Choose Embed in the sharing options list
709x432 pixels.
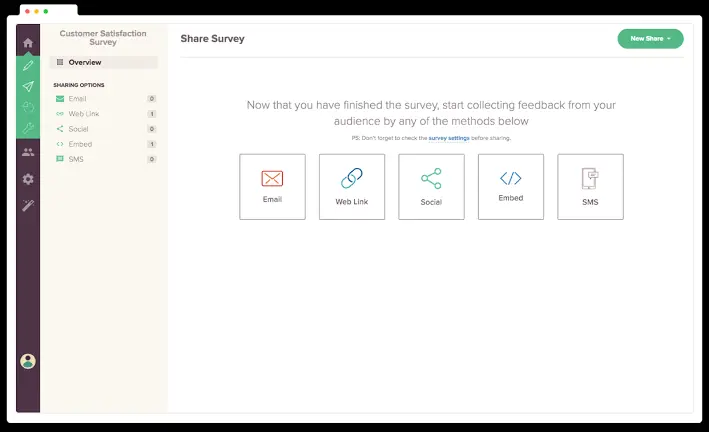tap(104, 144)
